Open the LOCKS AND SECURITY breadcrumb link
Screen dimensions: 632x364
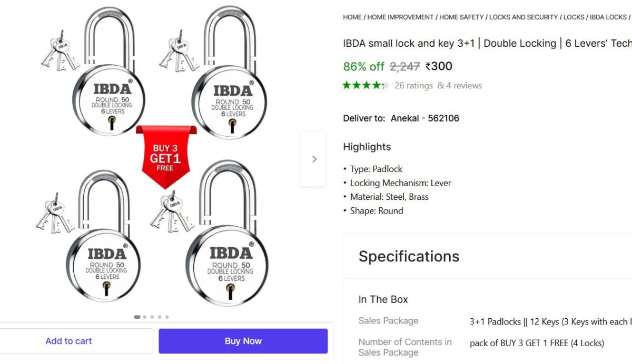point(523,17)
